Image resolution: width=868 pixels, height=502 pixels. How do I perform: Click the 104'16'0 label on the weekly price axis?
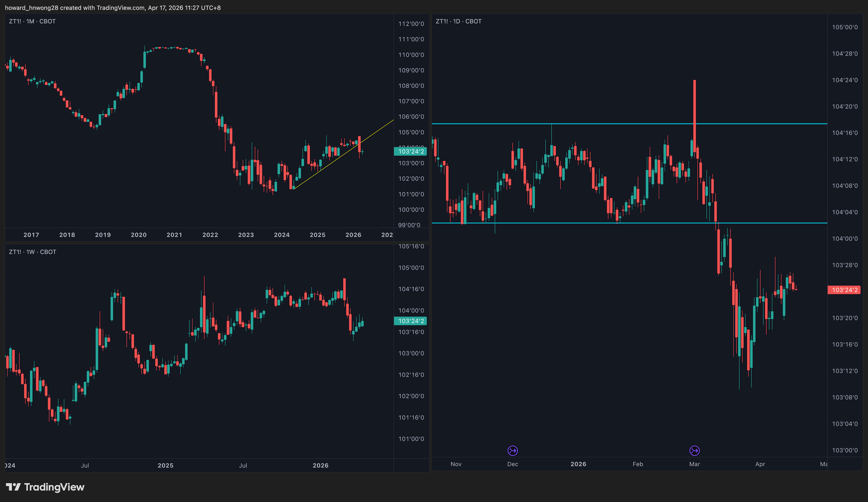411,289
